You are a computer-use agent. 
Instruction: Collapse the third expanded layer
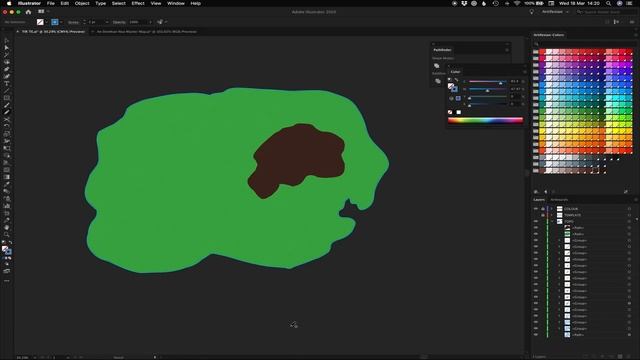[x=552, y=221]
